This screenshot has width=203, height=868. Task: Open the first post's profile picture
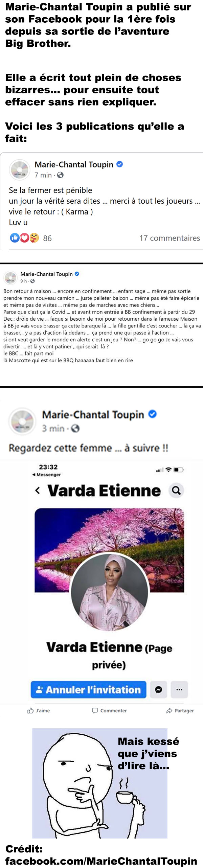pos(19,169)
